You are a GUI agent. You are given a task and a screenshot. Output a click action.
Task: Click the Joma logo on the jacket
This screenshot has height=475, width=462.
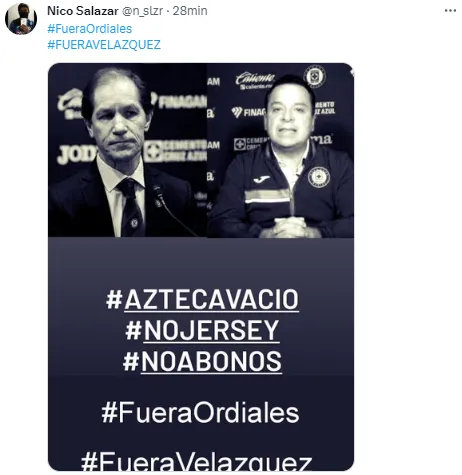(262, 180)
